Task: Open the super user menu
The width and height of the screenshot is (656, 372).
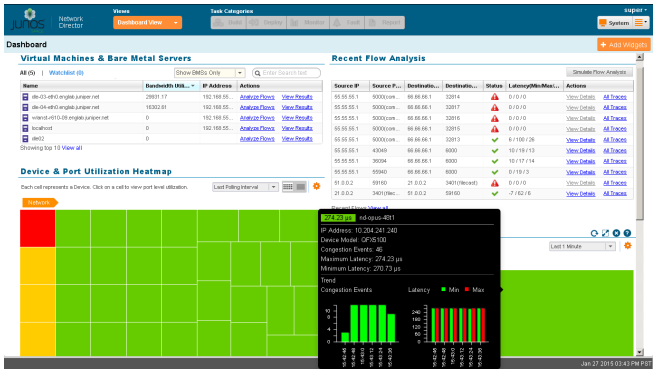Action: 636,10
